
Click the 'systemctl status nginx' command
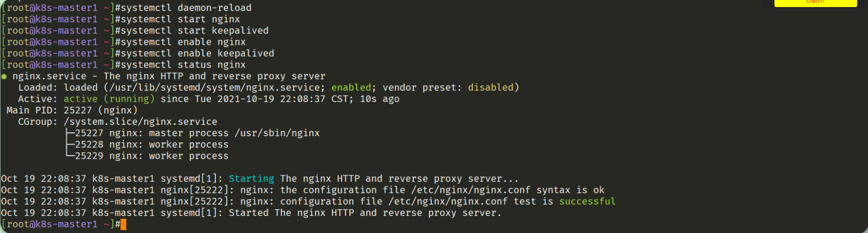(180, 65)
